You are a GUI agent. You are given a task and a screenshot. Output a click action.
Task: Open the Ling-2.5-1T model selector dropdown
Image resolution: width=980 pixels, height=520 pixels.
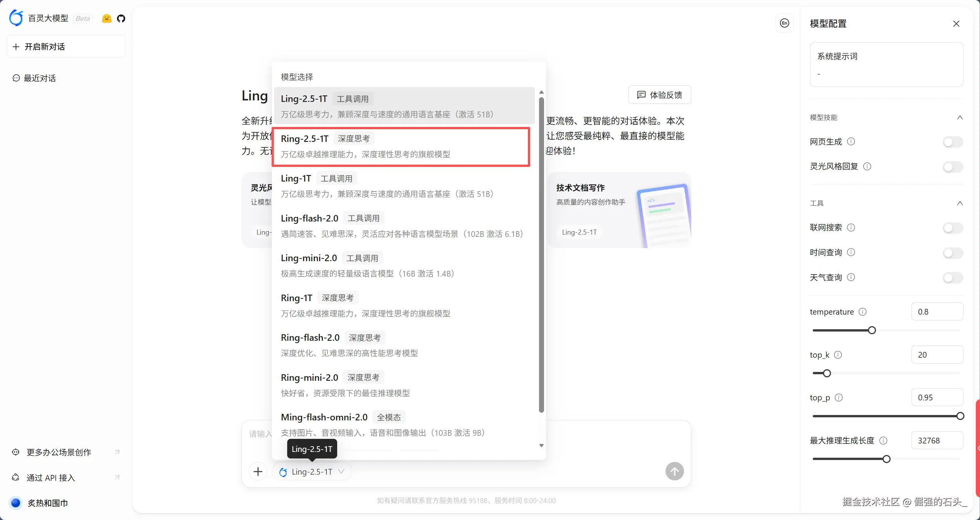(x=312, y=472)
